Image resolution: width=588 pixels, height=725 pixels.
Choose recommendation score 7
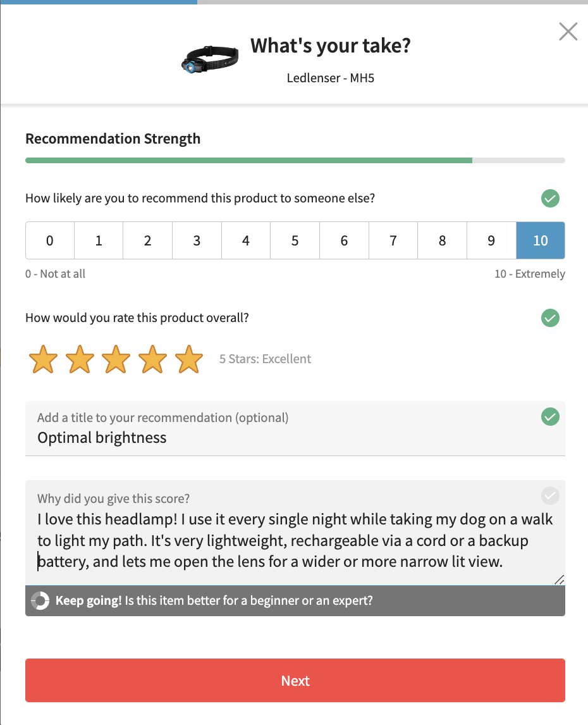[393, 240]
